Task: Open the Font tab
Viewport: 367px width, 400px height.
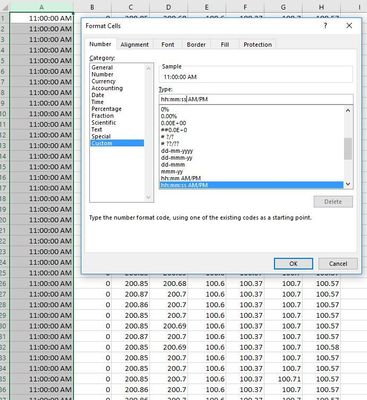Action: 168,44
